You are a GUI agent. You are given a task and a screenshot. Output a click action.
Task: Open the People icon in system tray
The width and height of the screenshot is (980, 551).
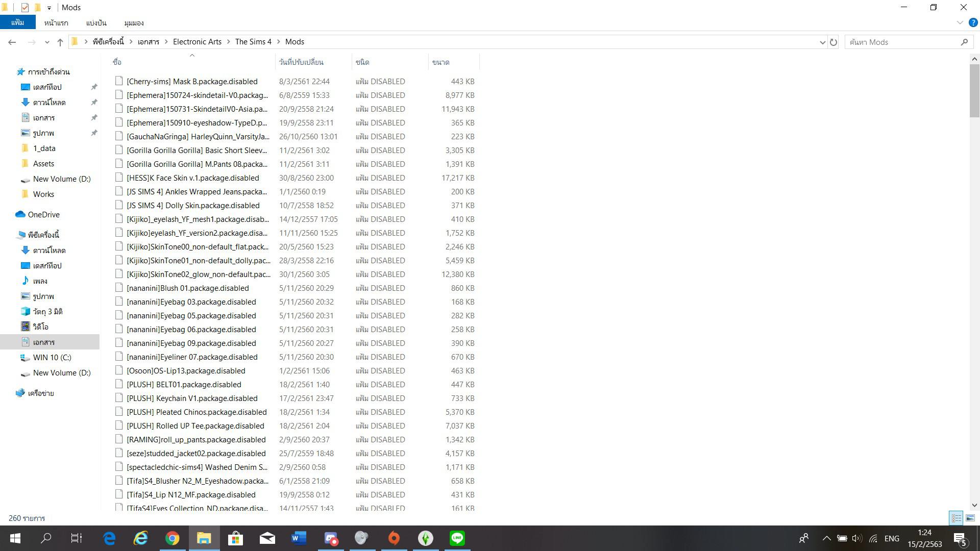coord(804,538)
